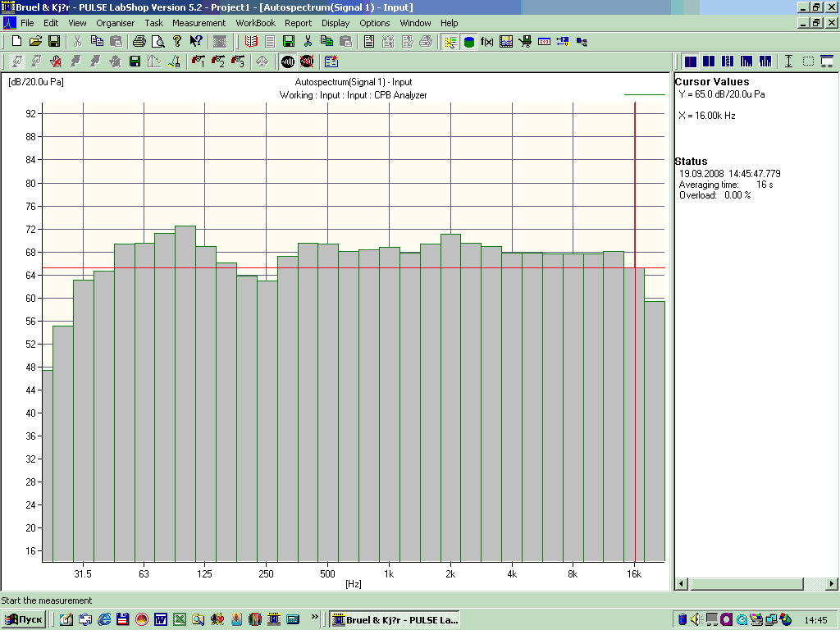Select the red flag number 2 icon
Screen dimensions: 840x630
(218, 62)
